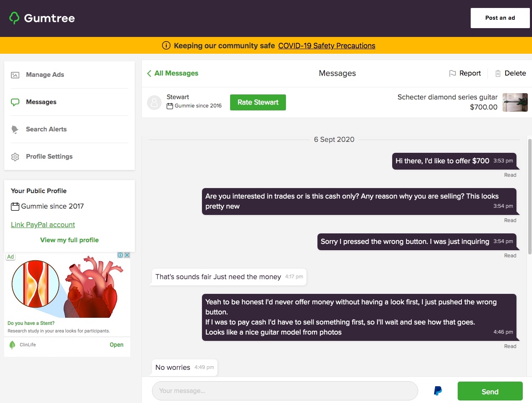Click the COVID banner info icon
This screenshot has height=403, width=532.
[x=166, y=46]
